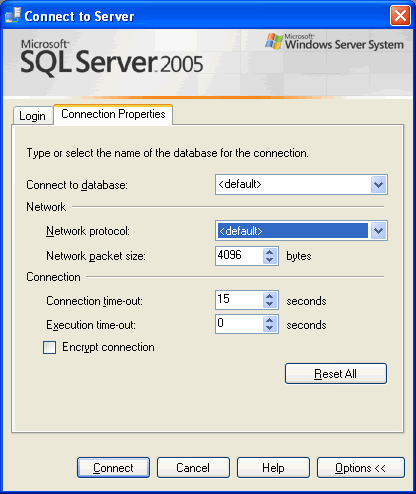
Task: Expand the Network protocol dropdown arrow
Action: [x=378, y=230]
